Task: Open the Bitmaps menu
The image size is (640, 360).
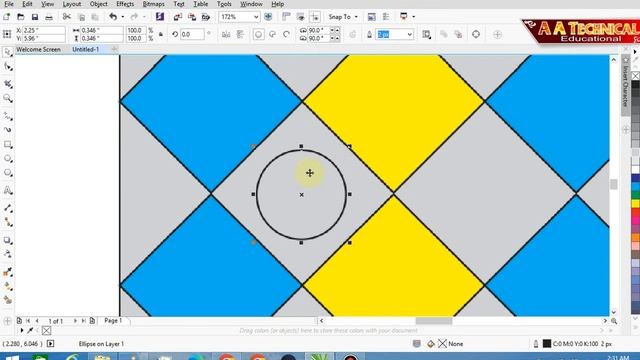Action: 153,4
